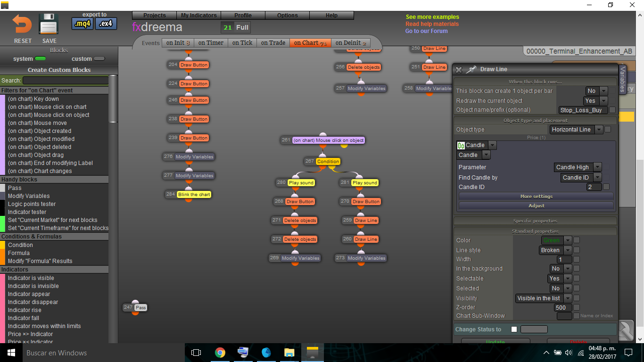The height and width of the screenshot is (362, 644).
Task: Open the Line style Broken dropdown
Action: coord(555,250)
